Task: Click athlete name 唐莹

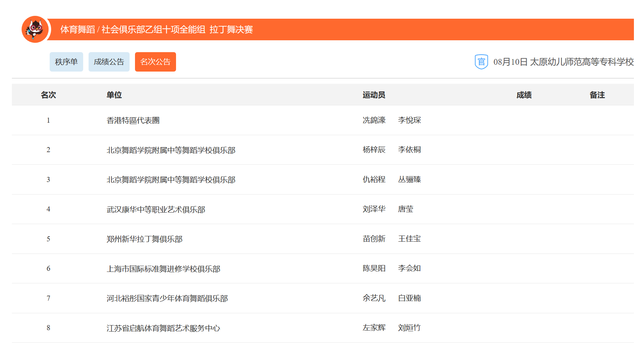Action: [x=406, y=209]
